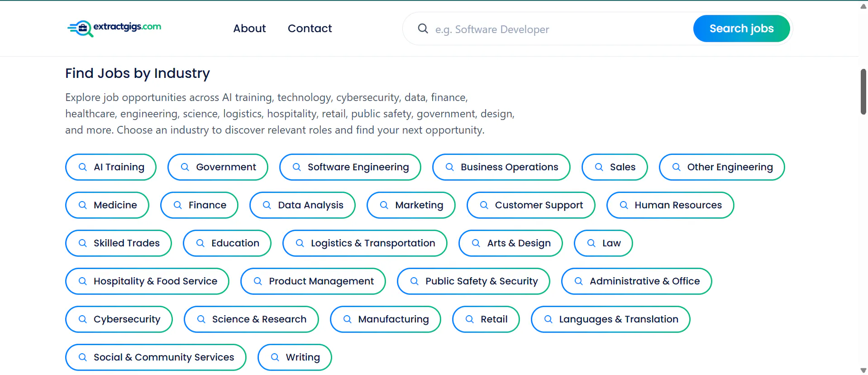Screen dimensions: 868x375
Task: Choose the Business Operations industry
Action: click(x=501, y=167)
